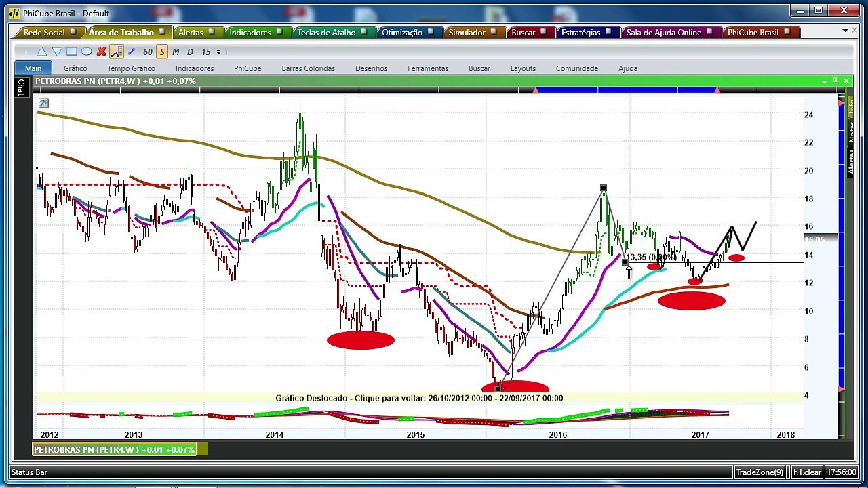This screenshot has height=488, width=868.
Task: Switch to monthly M timeframe
Action: pyautogui.click(x=176, y=52)
